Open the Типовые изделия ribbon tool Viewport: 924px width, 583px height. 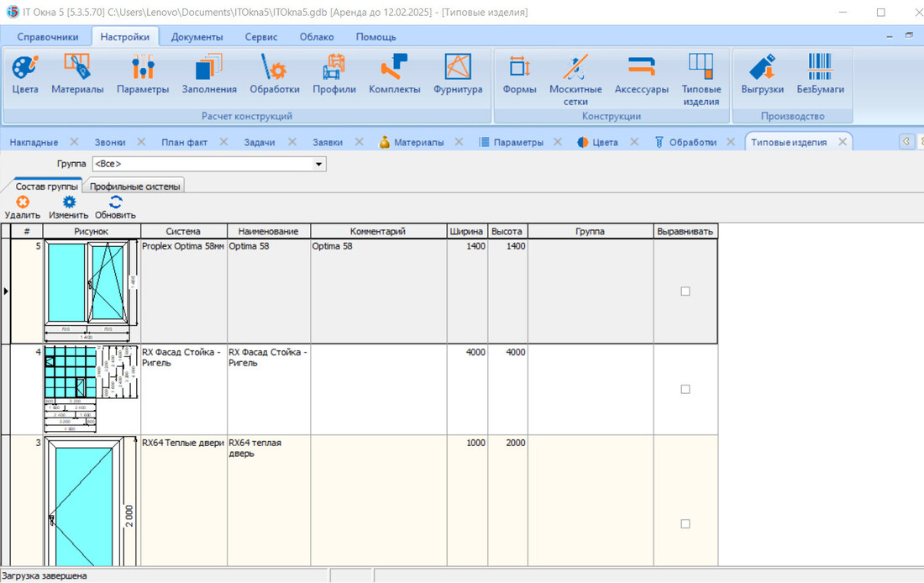[x=701, y=80]
